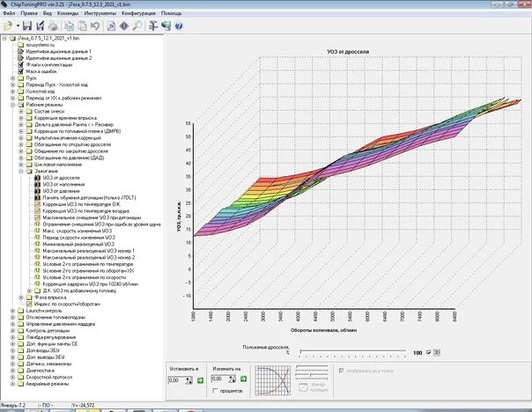Apply Изменить на with green arrow
Image resolution: width=532 pixels, height=412 pixels.
[x=243, y=379]
